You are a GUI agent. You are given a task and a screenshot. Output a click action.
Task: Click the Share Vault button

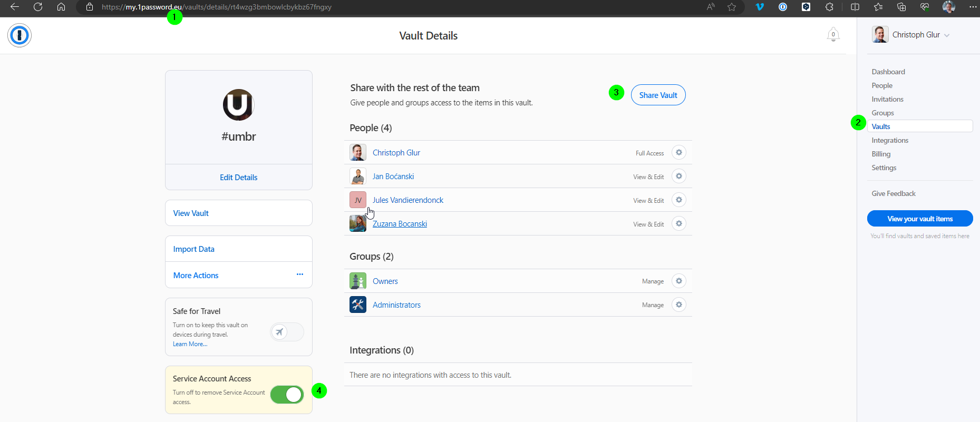658,95
